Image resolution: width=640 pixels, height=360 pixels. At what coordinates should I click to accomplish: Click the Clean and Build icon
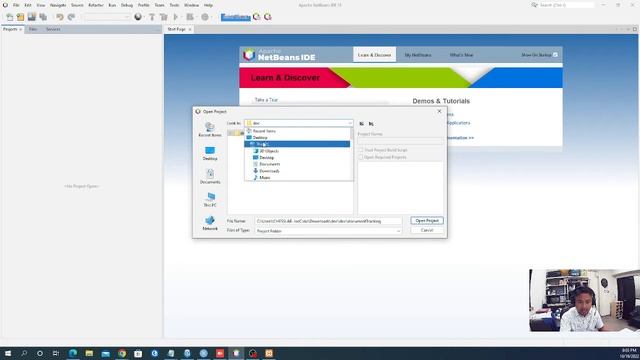tap(164, 17)
